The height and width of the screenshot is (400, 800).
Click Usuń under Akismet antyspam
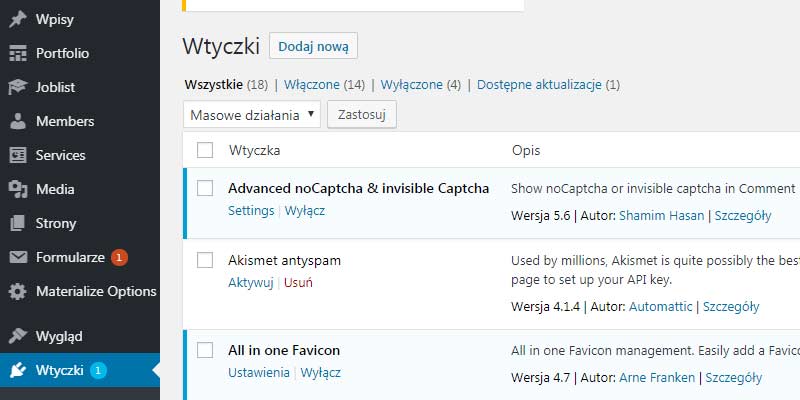point(298,283)
